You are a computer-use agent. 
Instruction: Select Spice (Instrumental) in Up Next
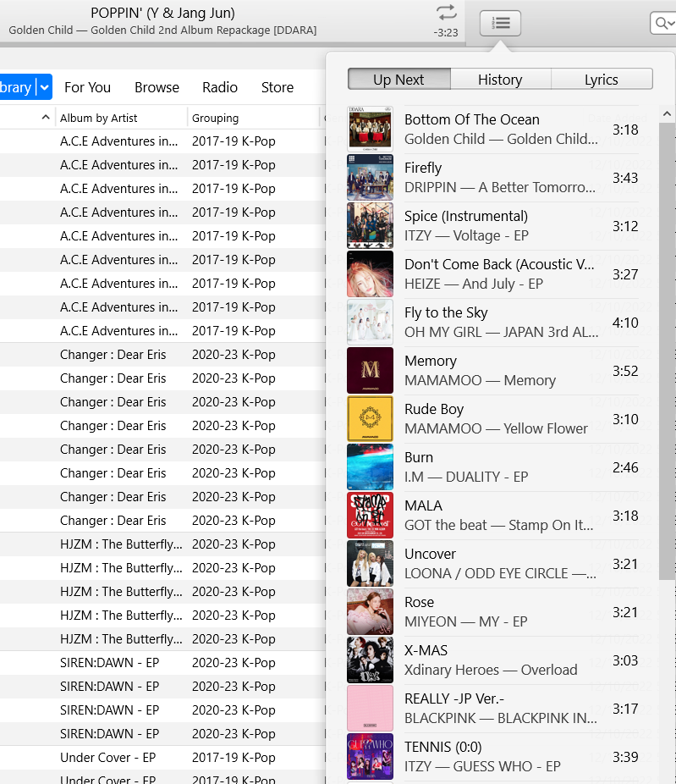point(465,216)
